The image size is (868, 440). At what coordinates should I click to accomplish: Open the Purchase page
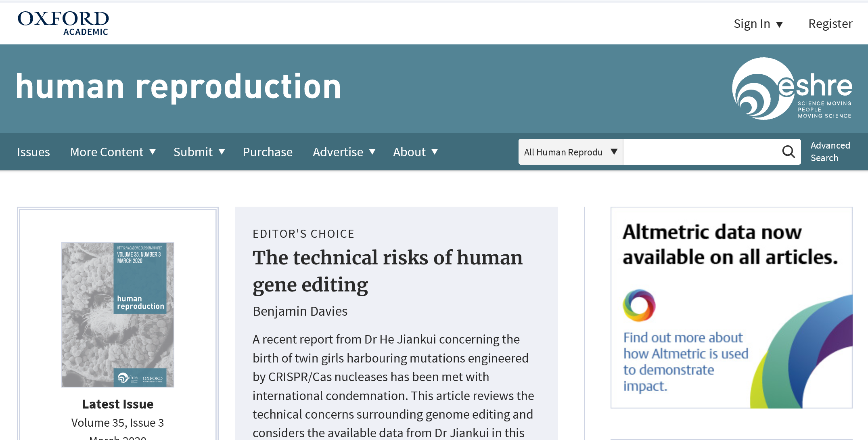tap(268, 152)
